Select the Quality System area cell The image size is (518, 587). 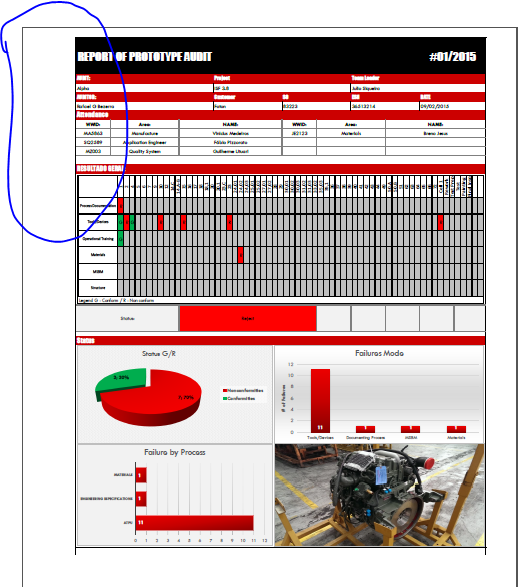[145, 151]
